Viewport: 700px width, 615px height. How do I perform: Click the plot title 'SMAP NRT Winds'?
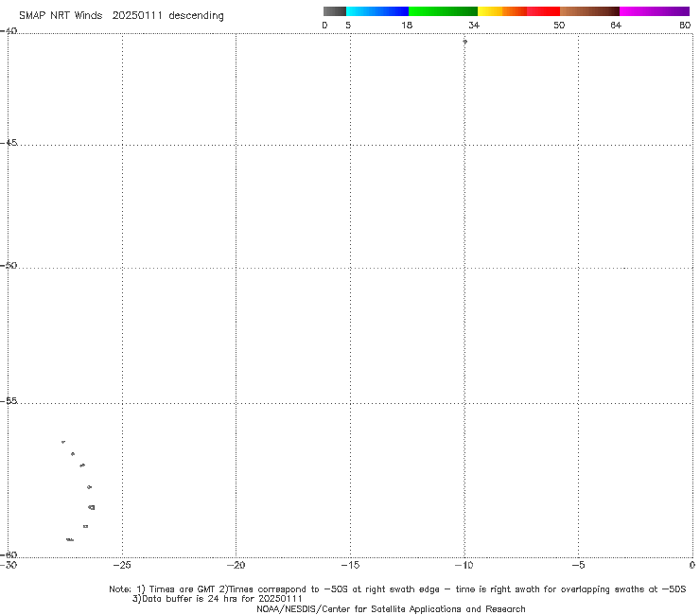click(61, 16)
